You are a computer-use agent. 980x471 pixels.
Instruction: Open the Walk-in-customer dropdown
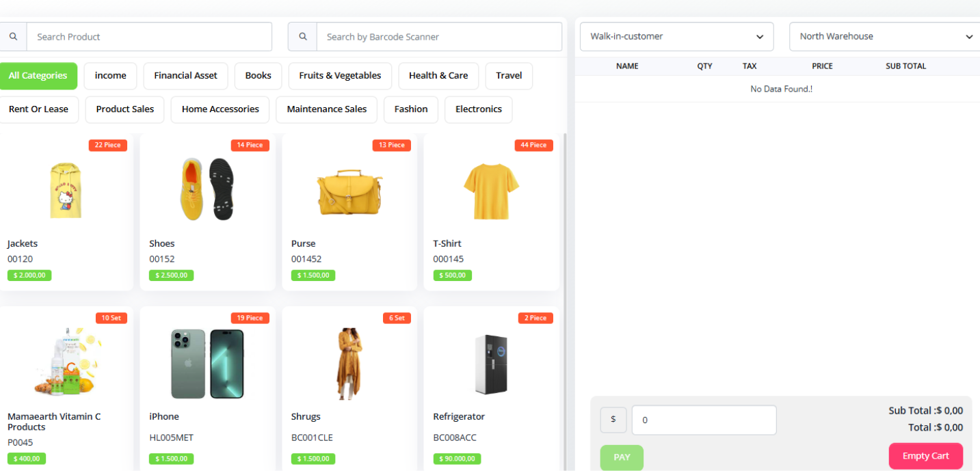(x=676, y=36)
